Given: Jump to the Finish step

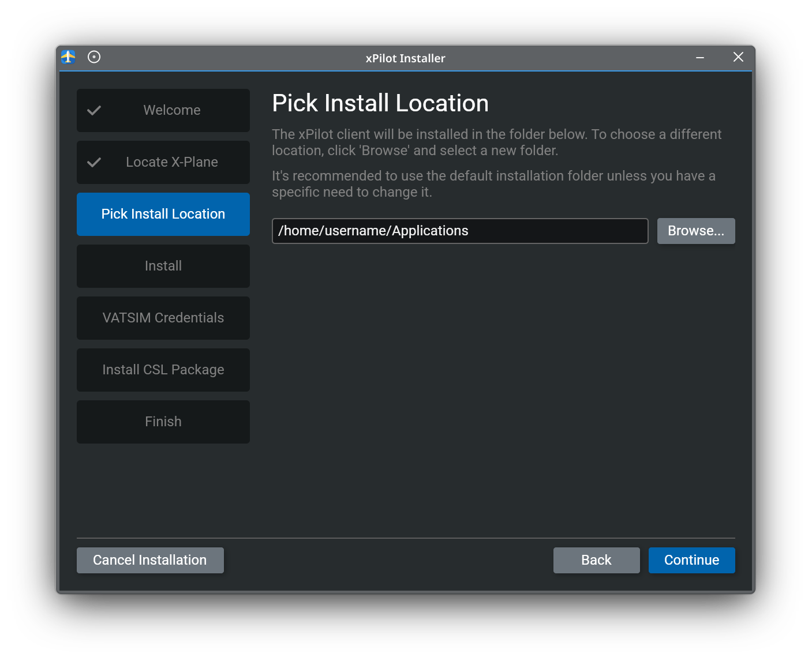Looking at the screenshot, I should click(163, 422).
